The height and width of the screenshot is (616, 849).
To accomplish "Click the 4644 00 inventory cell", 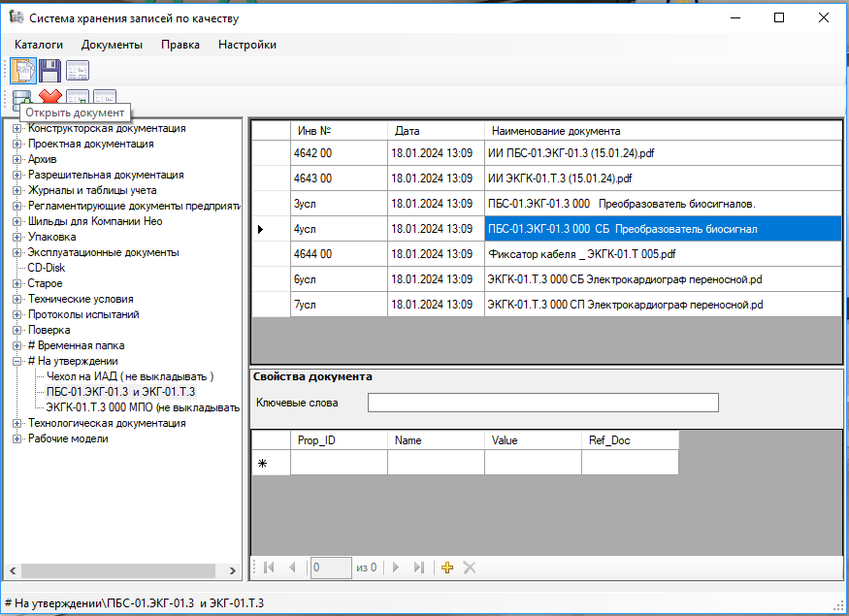I will (x=339, y=254).
